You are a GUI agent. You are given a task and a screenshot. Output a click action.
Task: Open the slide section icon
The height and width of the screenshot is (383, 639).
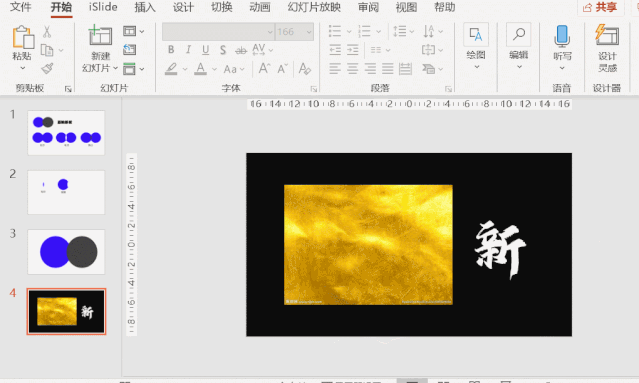129,69
